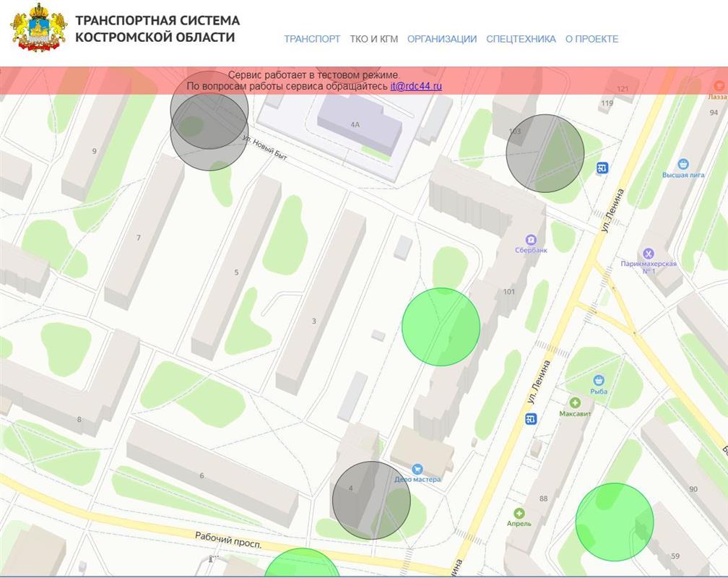Select the Парикмахерская № 1 scissors icon
Screen dimensions: 728x578
coord(648,253)
